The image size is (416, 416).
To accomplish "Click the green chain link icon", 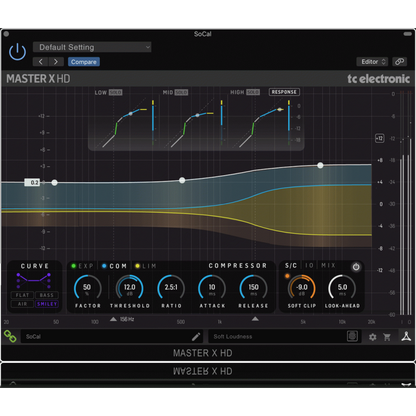I will tap(10, 336).
